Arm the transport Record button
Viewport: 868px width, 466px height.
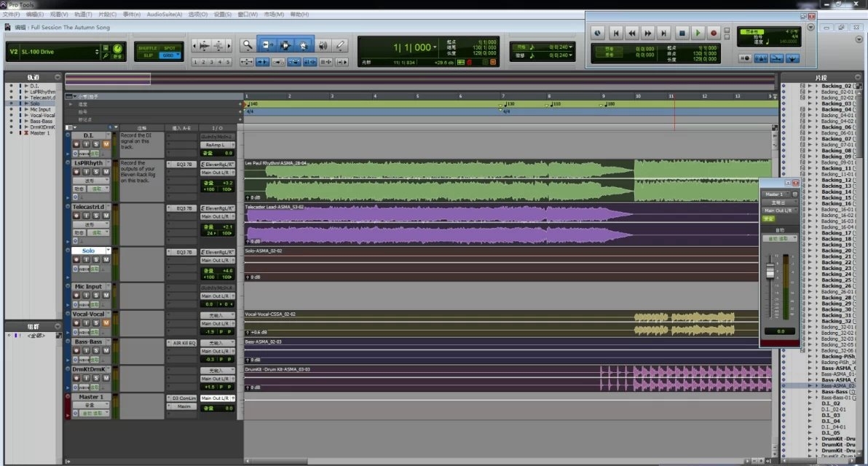click(714, 33)
